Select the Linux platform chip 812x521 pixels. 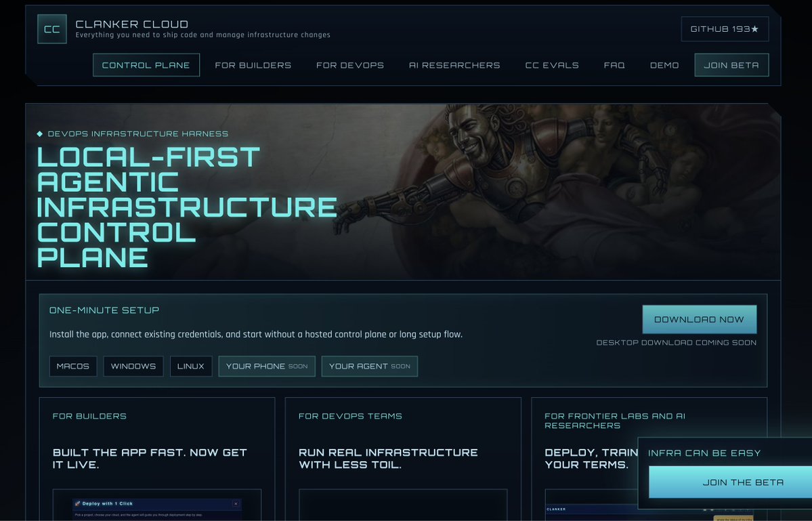[x=190, y=366]
